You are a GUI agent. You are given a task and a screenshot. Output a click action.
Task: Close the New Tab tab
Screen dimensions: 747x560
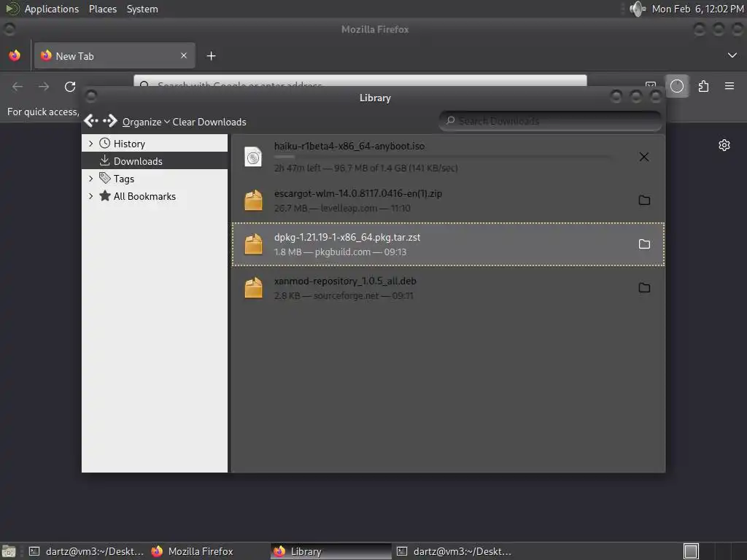pos(183,55)
